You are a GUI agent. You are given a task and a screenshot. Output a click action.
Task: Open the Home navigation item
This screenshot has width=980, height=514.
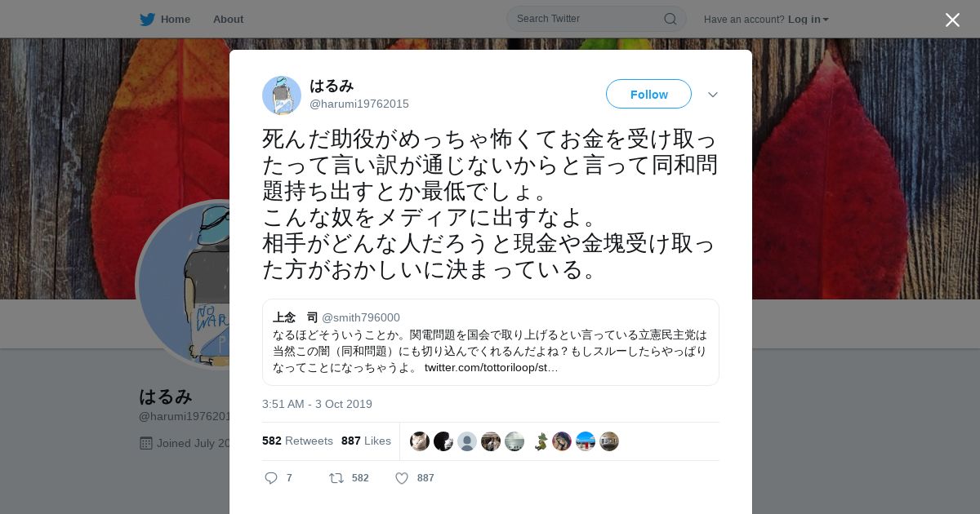[x=175, y=20]
